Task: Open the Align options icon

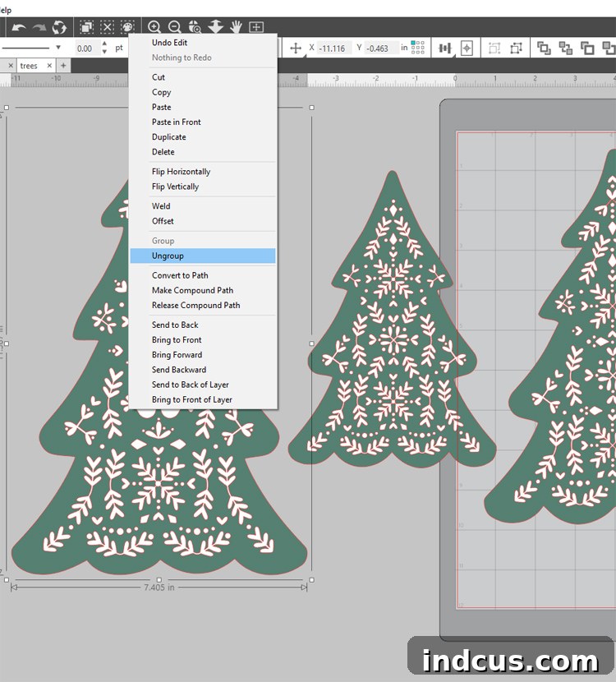Action: pyautogui.click(x=445, y=48)
